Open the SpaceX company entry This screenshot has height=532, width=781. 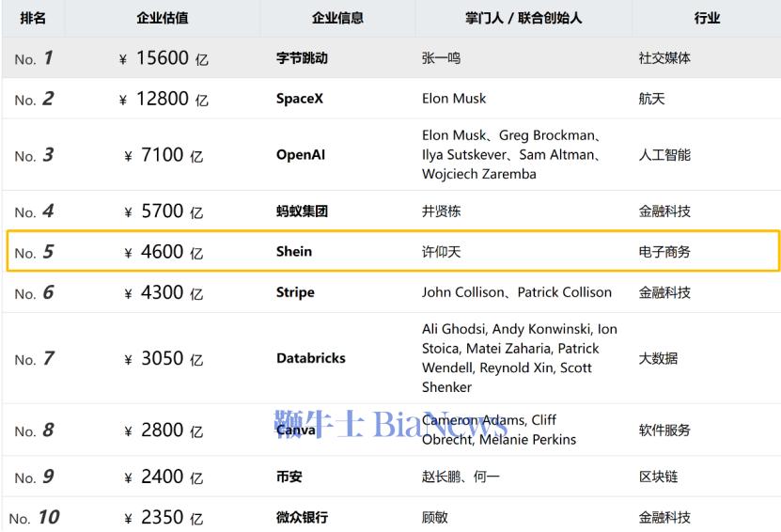click(300, 99)
